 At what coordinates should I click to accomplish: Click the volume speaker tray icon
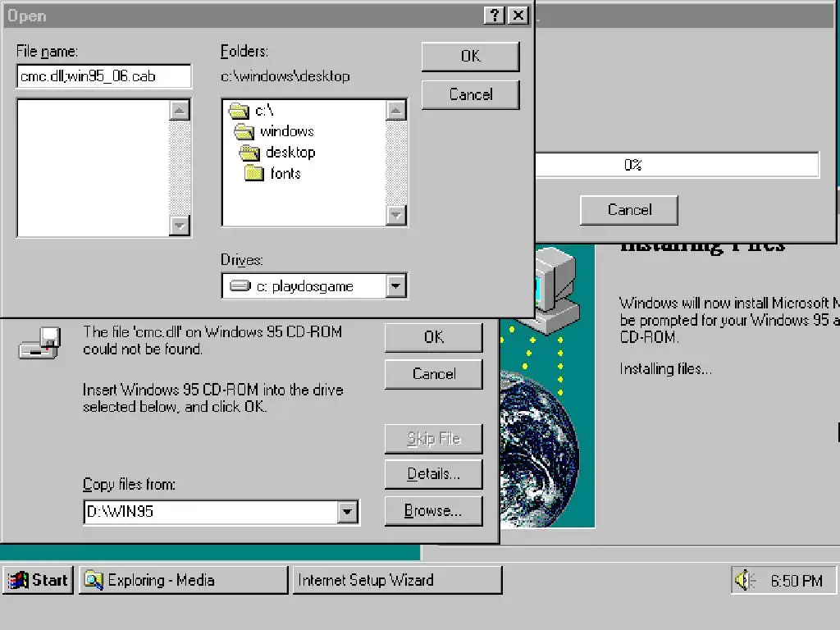pos(745,580)
